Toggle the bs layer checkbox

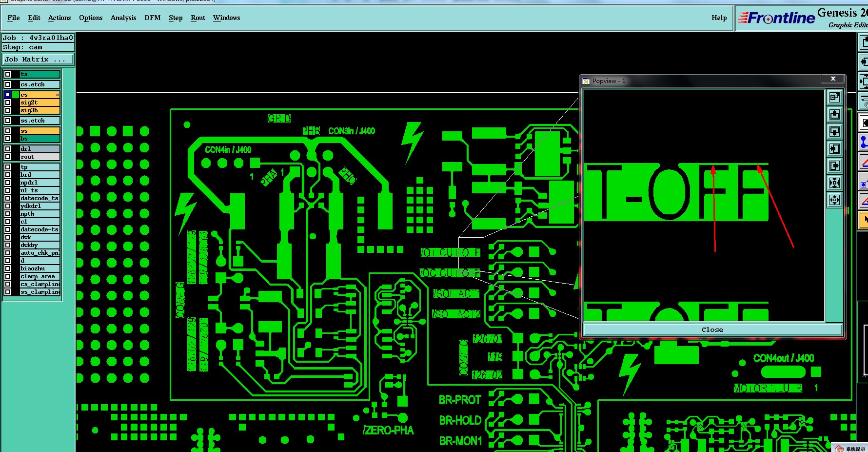[8, 139]
